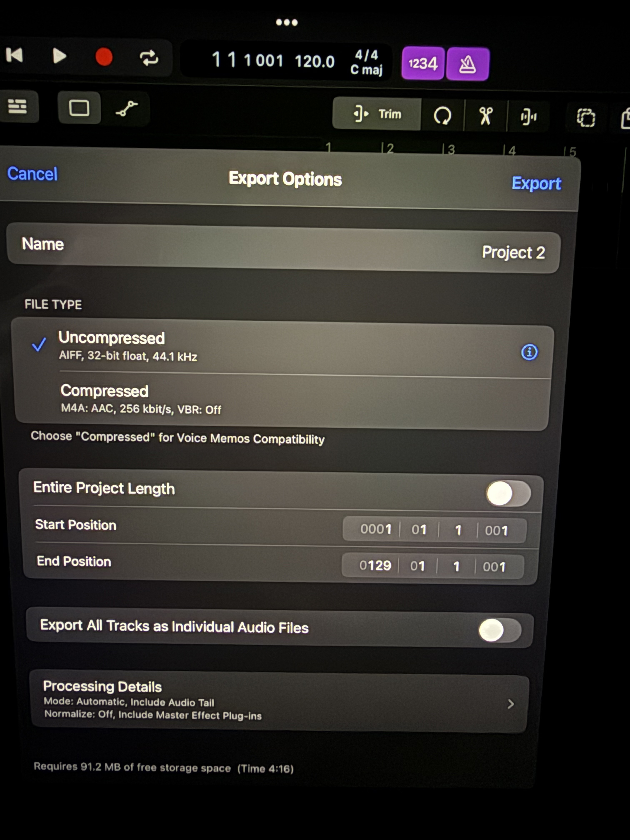630x840 pixels.
Task: Select the Scissors split tool
Action: (x=486, y=116)
